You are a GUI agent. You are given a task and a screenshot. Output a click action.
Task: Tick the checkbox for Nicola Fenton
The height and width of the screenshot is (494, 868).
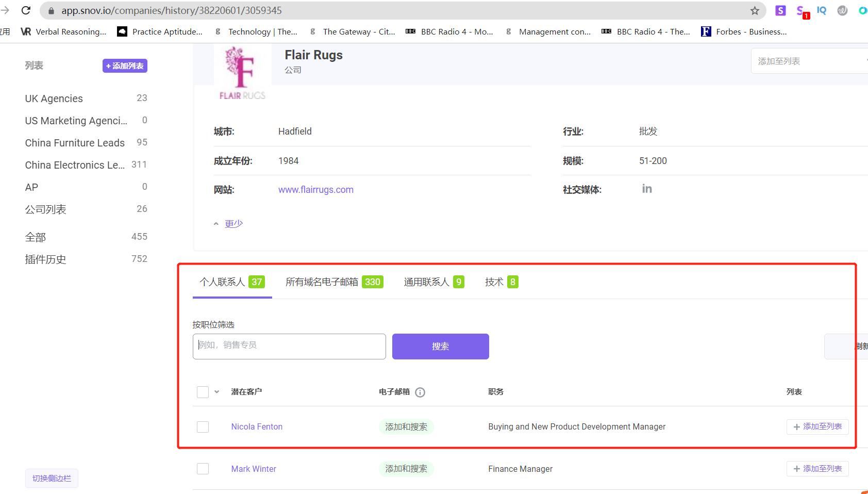(203, 427)
